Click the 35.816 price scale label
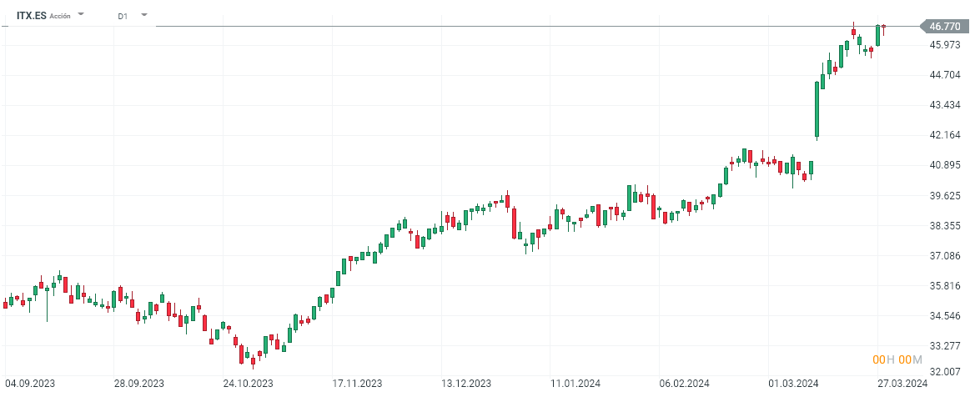980x397 pixels. pyautogui.click(x=945, y=286)
